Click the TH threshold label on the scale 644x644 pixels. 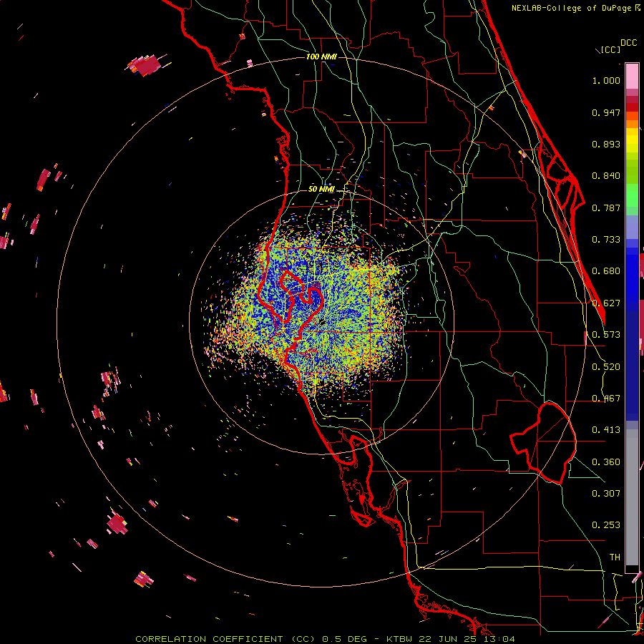click(x=615, y=557)
